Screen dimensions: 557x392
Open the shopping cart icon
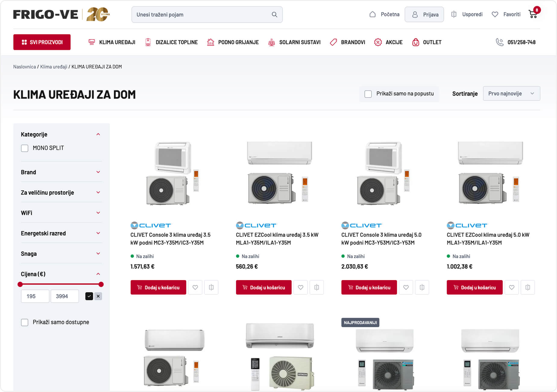click(x=533, y=14)
